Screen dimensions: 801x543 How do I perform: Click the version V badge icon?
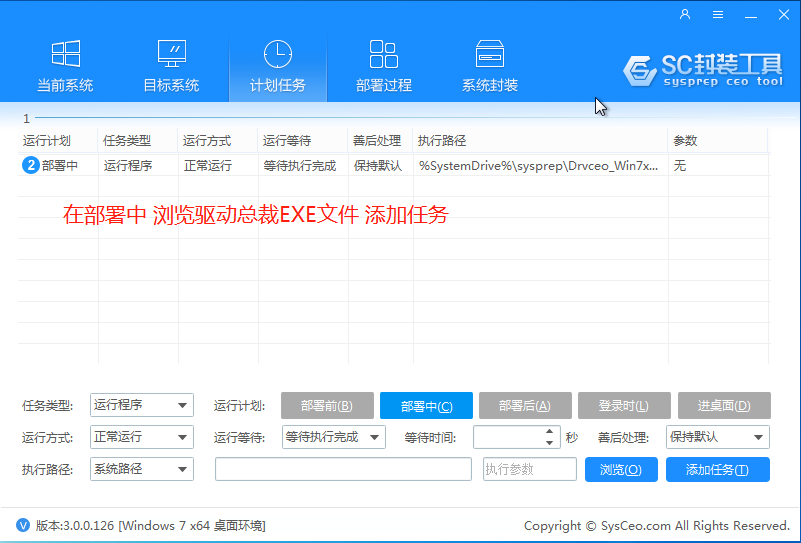[x=23, y=525]
